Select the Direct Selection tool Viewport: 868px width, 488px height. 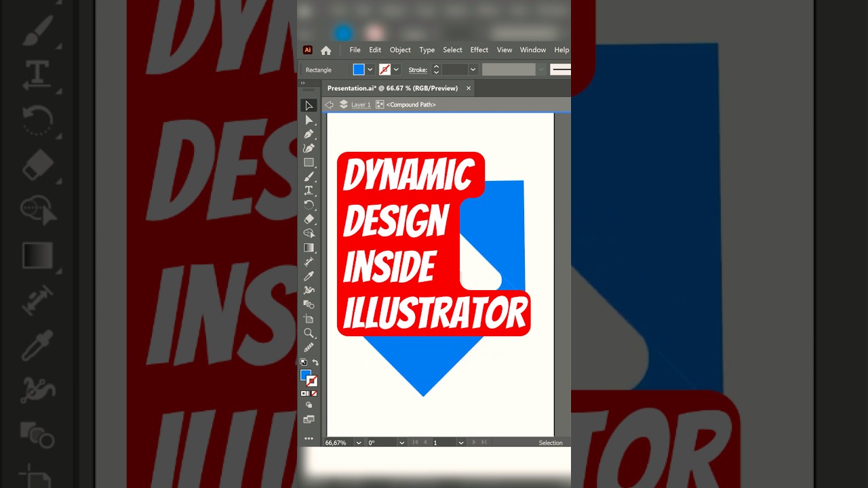pyautogui.click(x=309, y=120)
